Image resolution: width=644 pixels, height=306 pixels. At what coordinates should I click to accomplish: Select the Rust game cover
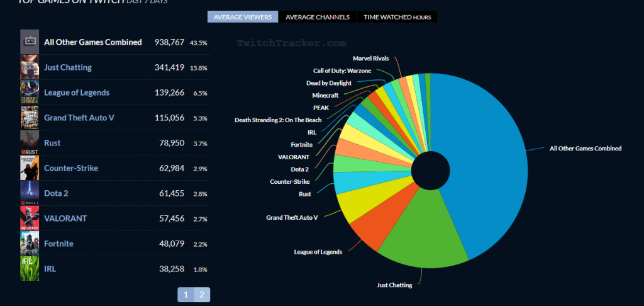[x=30, y=143]
